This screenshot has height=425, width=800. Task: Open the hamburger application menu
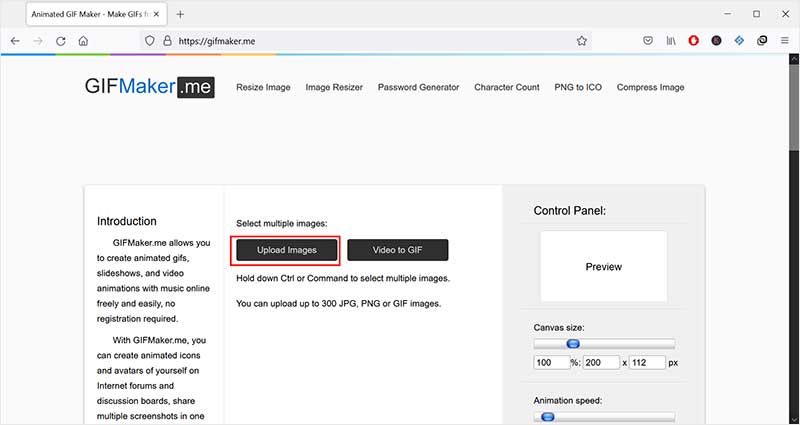point(785,41)
